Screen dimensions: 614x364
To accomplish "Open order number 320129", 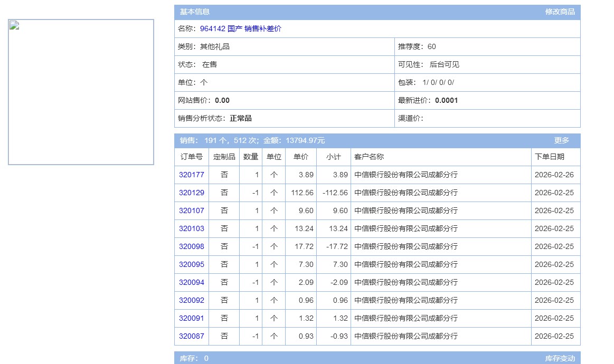I will (x=191, y=193).
